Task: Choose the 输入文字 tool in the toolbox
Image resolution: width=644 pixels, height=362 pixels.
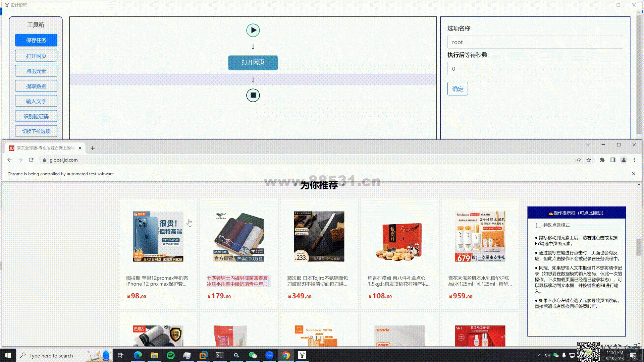Action: tap(36, 101)
